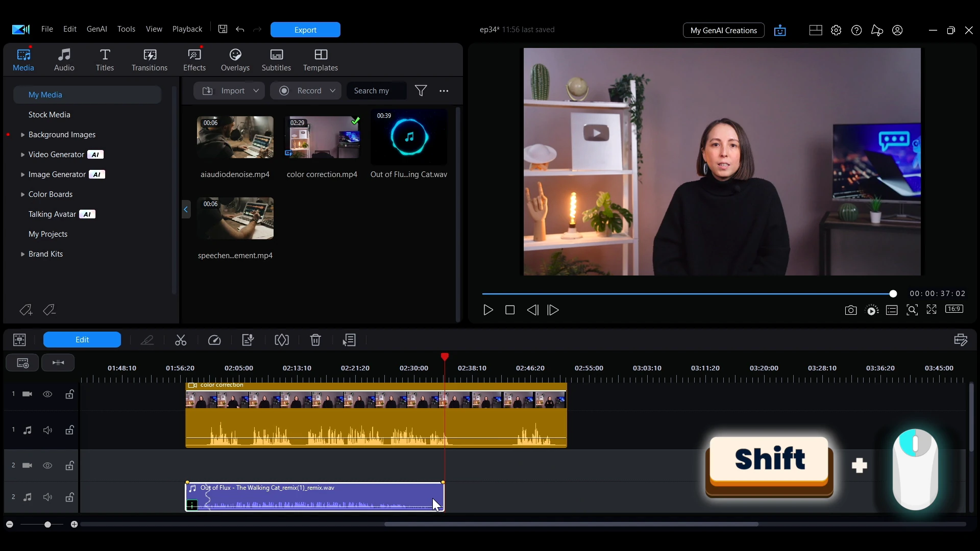Screen dimensions: 980x551
Task: Save project using the disk icon
Action: coord(223,29)
